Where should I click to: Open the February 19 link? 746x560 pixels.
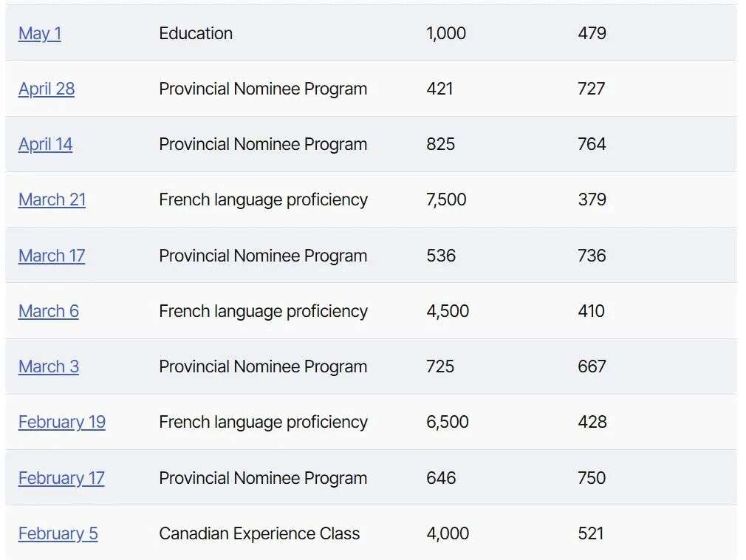(x=62, y=422)
